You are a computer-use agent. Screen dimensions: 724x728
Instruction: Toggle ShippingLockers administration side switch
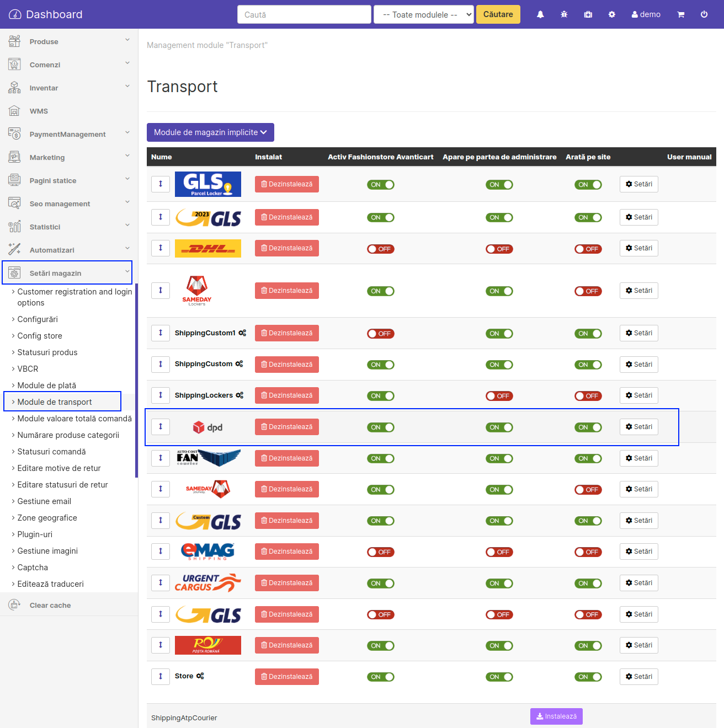click(x=499, y=396)
